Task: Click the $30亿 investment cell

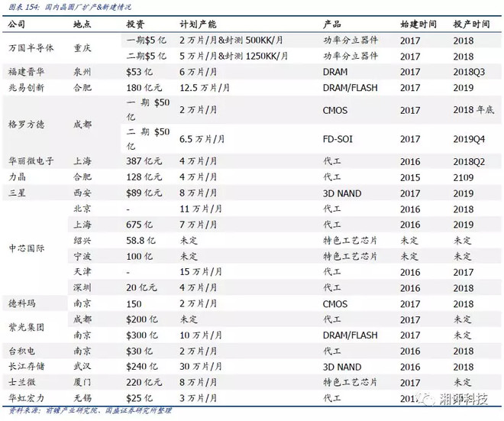Action: (x=139, y=351)
